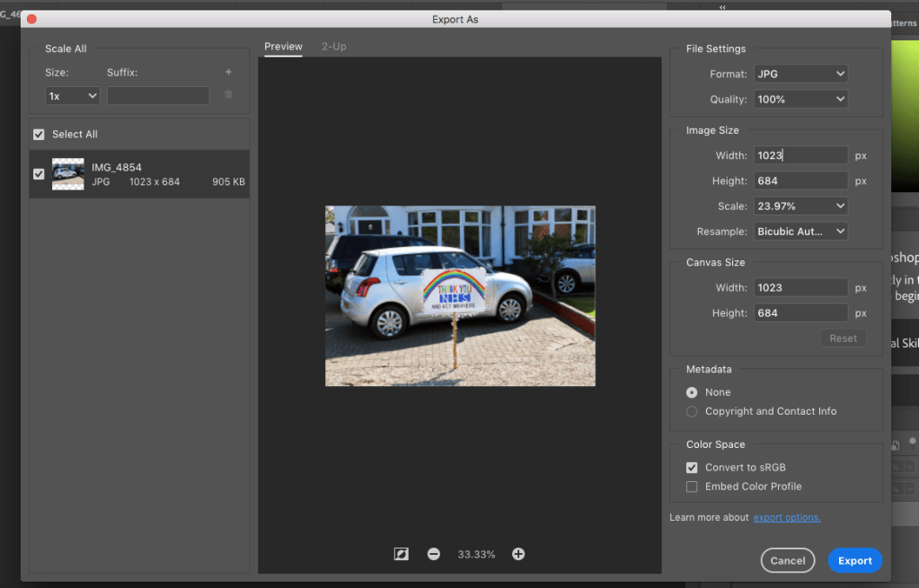This screenshot has height=588, width=919.
Task: Open the export options link
Action: pos(787,517)
